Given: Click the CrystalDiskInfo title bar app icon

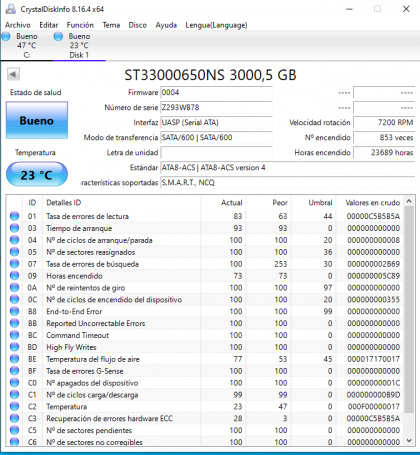Looking at the screenshot, I should point(11,9).
